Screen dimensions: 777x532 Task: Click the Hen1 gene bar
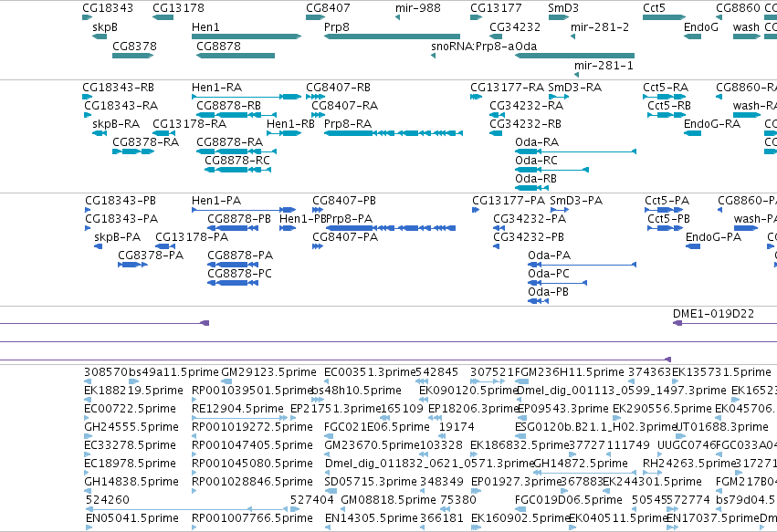click(247, 37)
